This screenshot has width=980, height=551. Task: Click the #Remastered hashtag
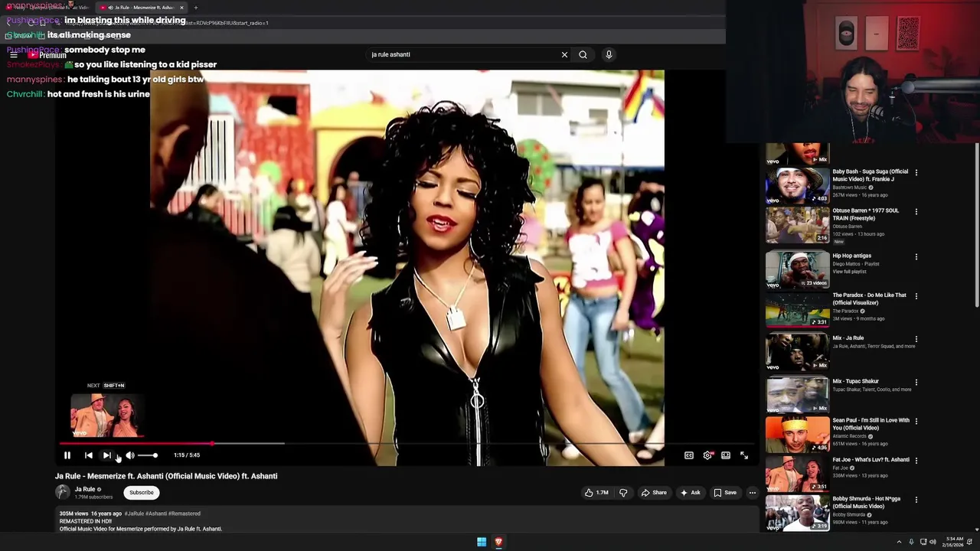point(185,514)
